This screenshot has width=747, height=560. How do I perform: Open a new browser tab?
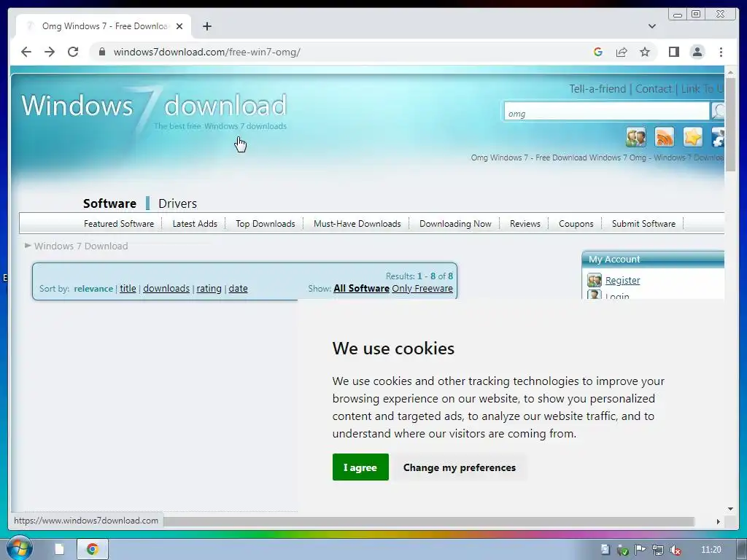coord(206,26)
